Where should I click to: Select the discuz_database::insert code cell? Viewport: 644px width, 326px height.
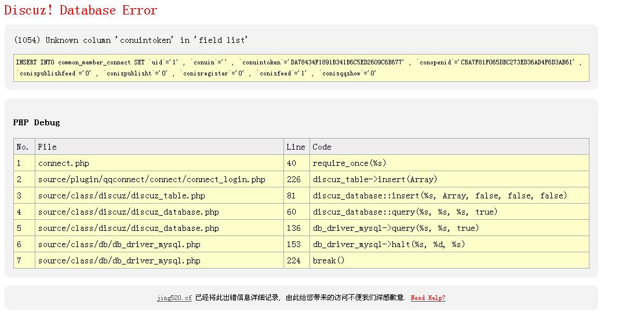449,195
